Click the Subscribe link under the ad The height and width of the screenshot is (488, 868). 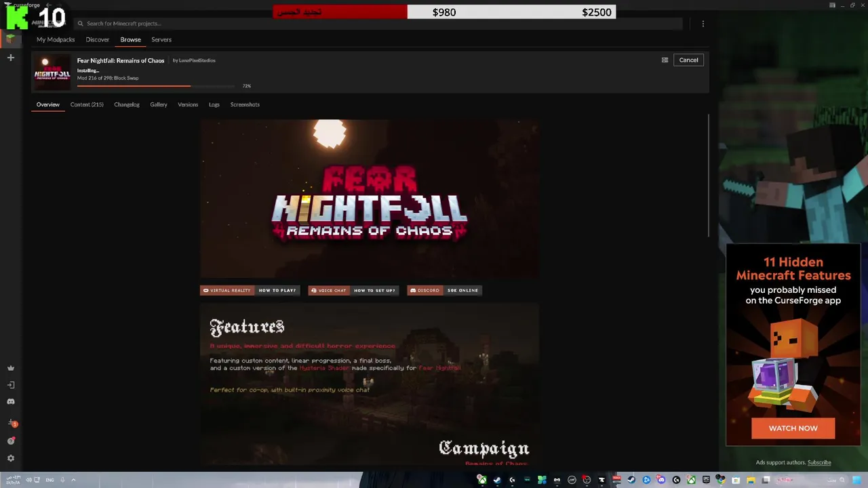[x=819, y=462]
